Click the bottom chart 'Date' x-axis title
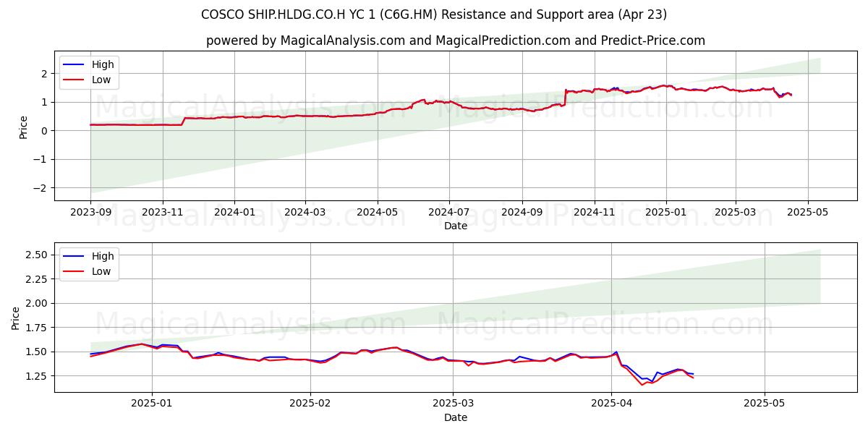 tap(456, 417)
